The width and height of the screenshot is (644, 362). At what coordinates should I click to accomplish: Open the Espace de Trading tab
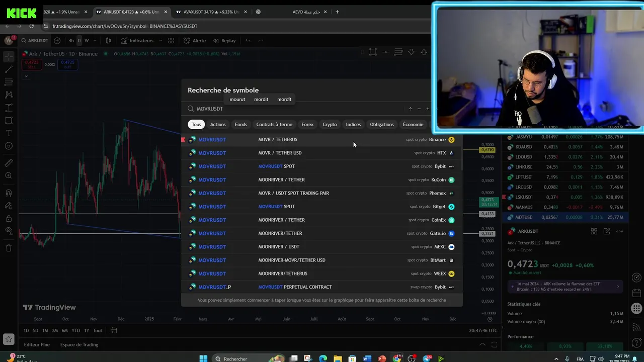click(79, 344)
